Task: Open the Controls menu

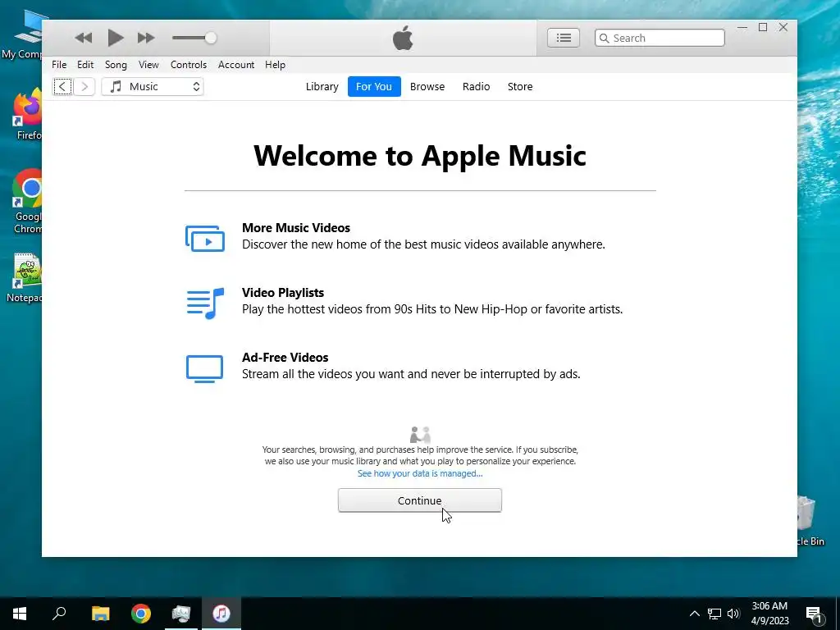Action: [189, 65]
